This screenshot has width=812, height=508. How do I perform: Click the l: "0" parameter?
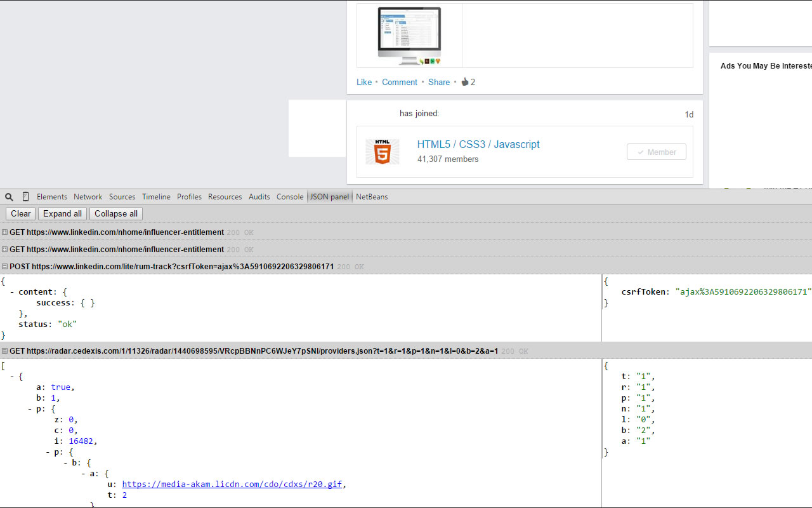638,420
